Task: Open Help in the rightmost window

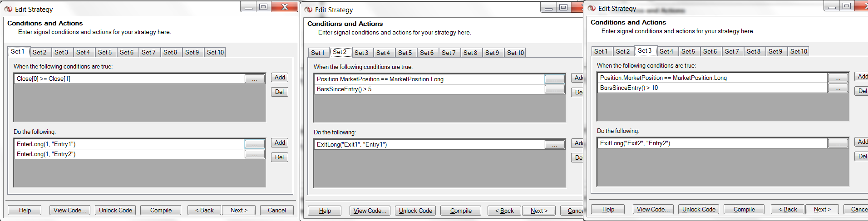Action: (x=608, y=209)
